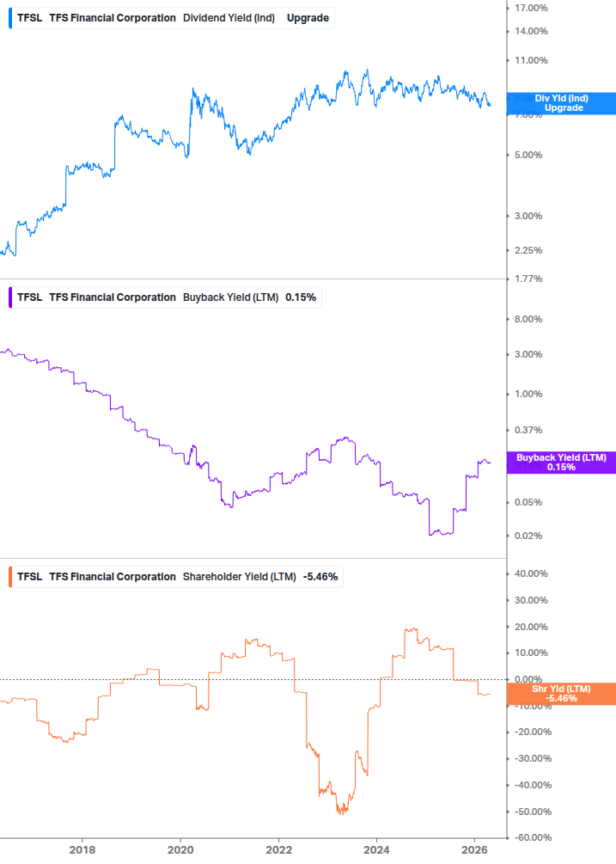Click the 2018 label on the time axis
Viewport: 616px width, 864px height.
click(x=82, y=849)
